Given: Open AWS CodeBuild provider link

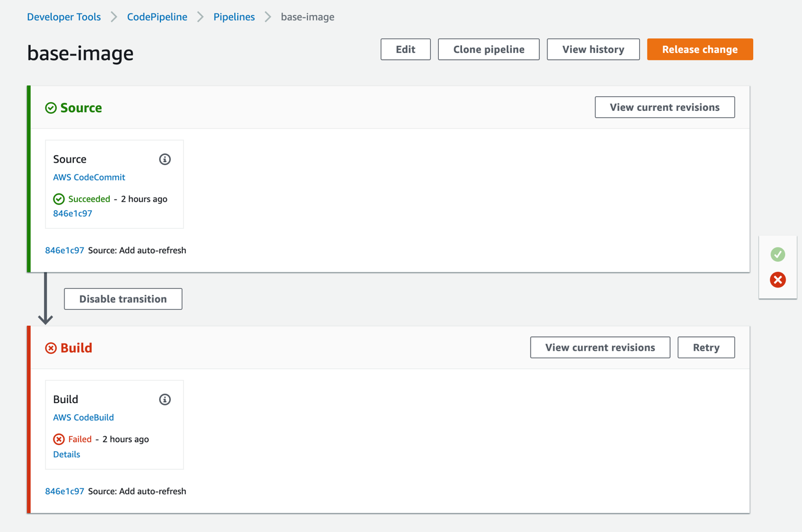Looking at the screenshot, I should coord(84,418).
